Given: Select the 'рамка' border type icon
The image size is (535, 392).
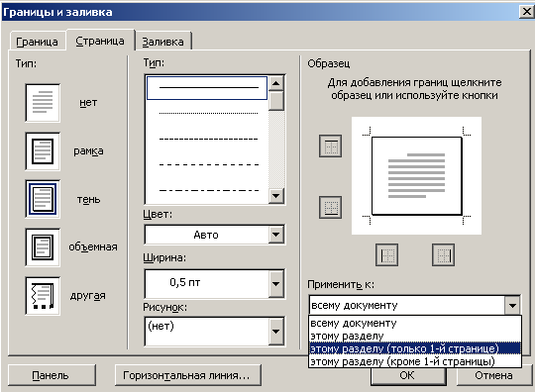Looking at the screenshot, I should coord(43,151).
